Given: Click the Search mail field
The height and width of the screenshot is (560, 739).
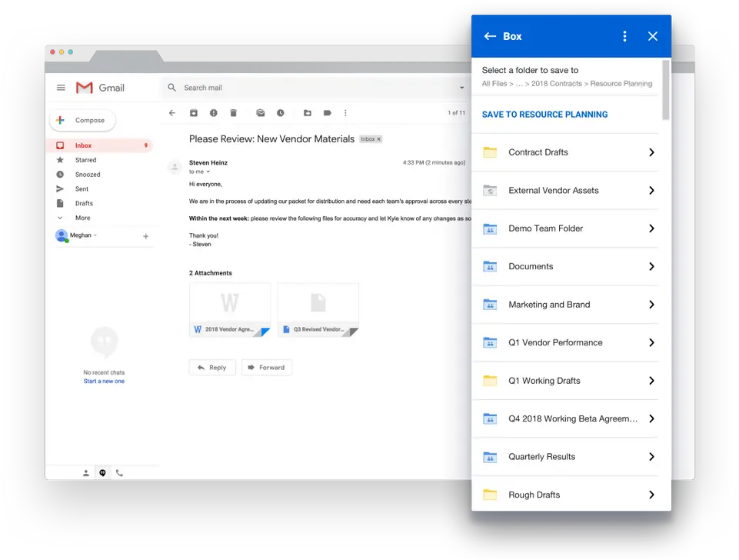Looking at the screenshot, I should point(316,88).
